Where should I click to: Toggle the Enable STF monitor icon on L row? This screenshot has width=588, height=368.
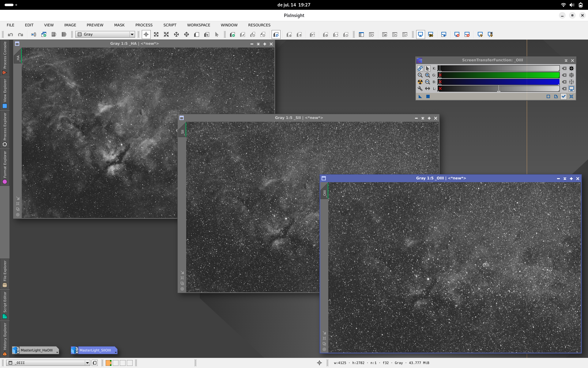click(571, 89)
